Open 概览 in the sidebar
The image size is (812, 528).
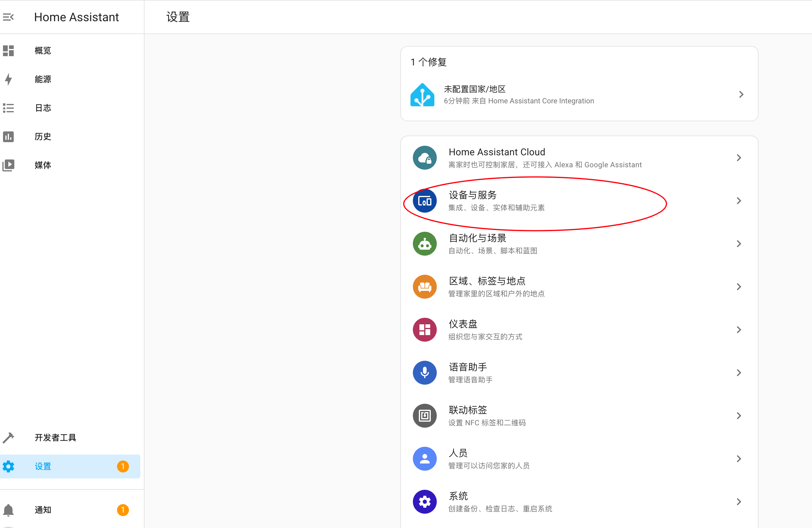tap(43, 50)
